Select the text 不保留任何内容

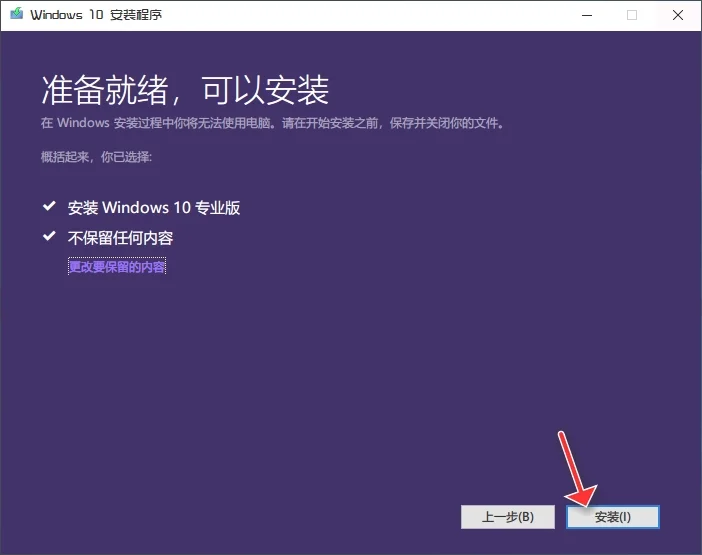[x=120, y=238]
